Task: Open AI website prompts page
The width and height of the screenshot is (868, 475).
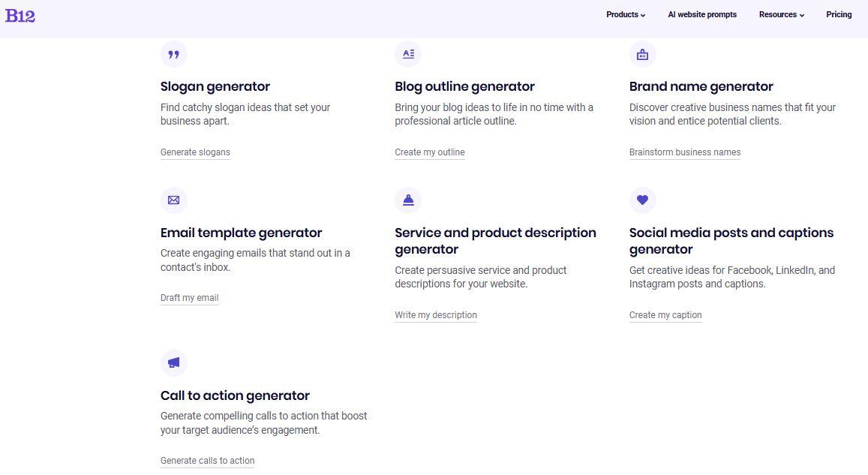Action: (702, 14)
